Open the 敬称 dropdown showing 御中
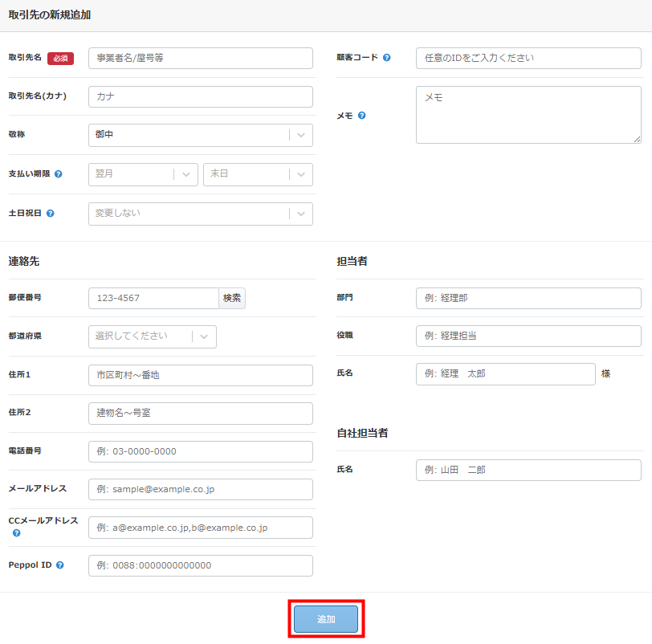The image size is (652, 644). [200, 135]
